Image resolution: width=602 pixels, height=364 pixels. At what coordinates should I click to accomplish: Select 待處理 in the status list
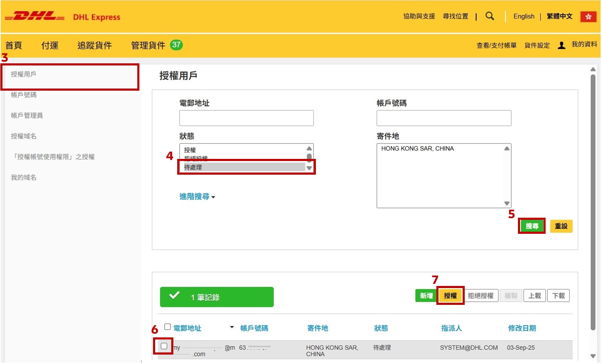242,167
